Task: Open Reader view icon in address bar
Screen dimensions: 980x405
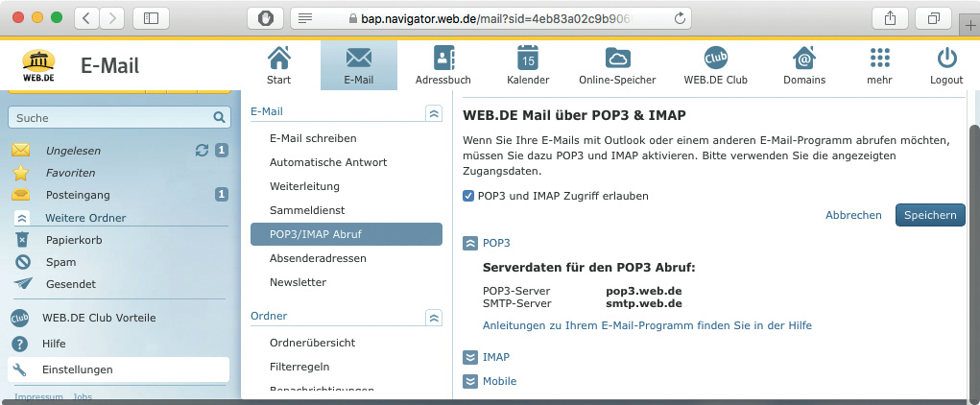Action: [305, 18]
